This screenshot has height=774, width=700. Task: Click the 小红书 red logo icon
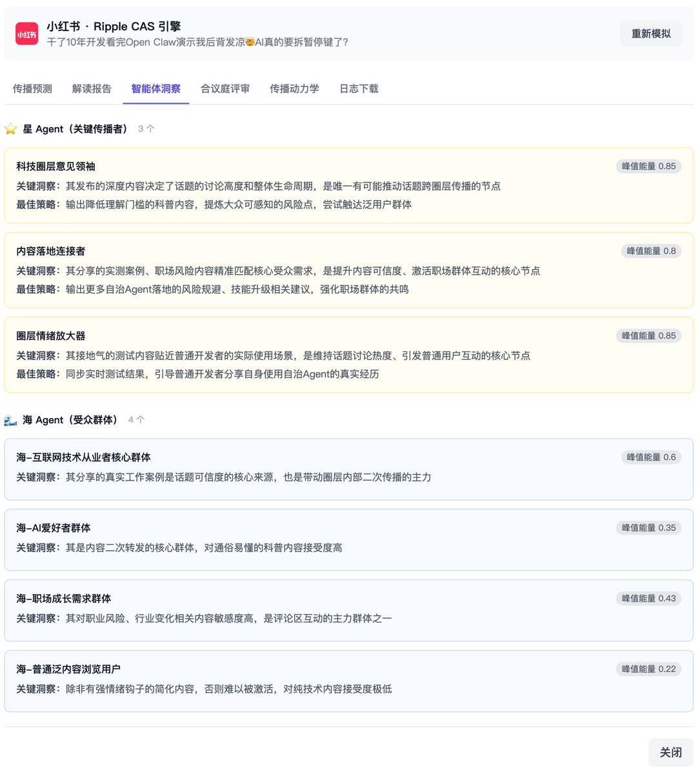(x=26, y=34)
